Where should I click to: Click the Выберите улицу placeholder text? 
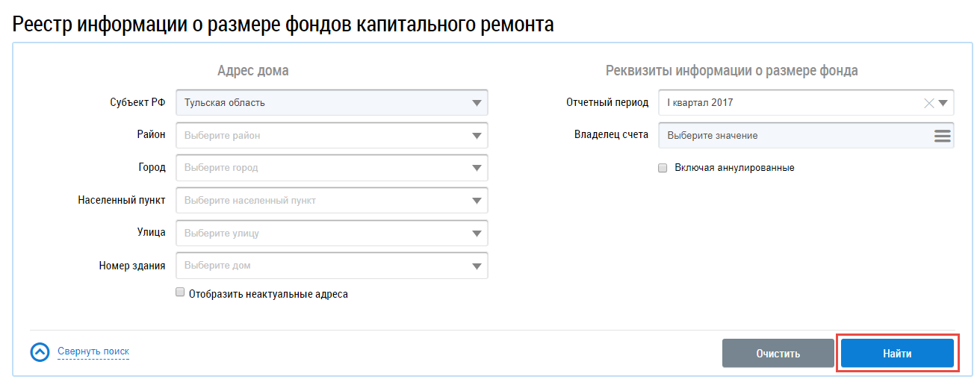point(222,234)
